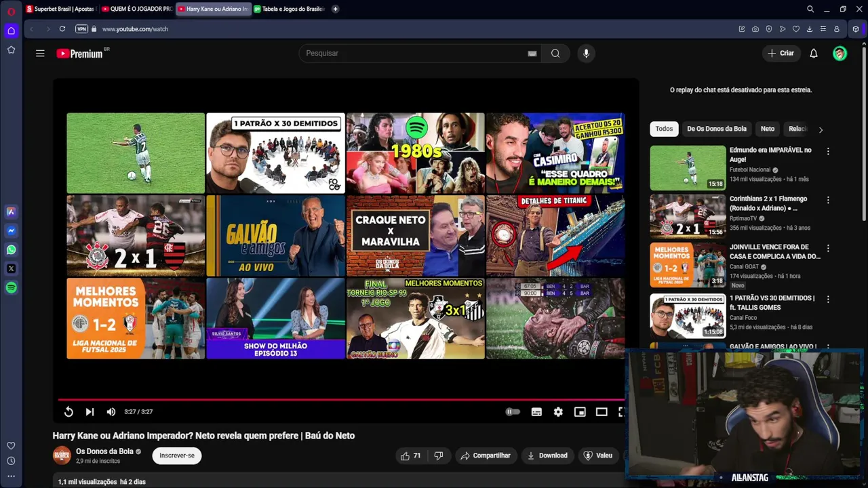The image size is (868, 488).
Task: Open Spotify in the sidebar
Action: pyautogui.click(x=11, y=287)
